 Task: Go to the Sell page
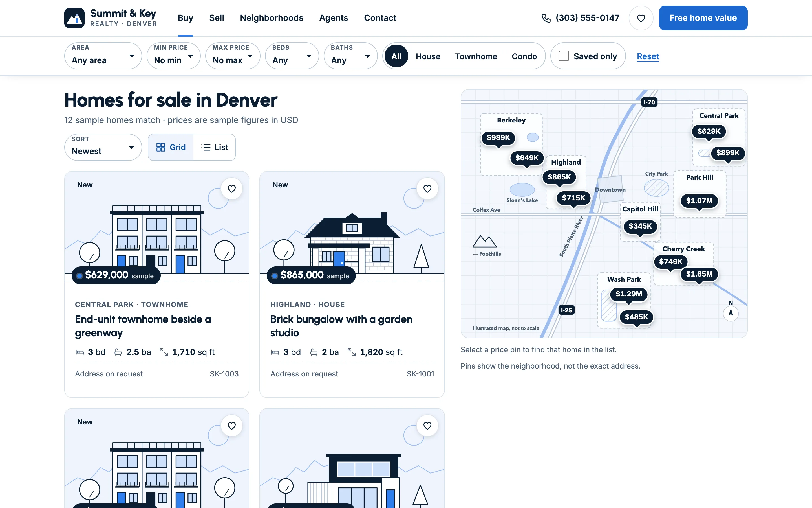coord(217,18)
